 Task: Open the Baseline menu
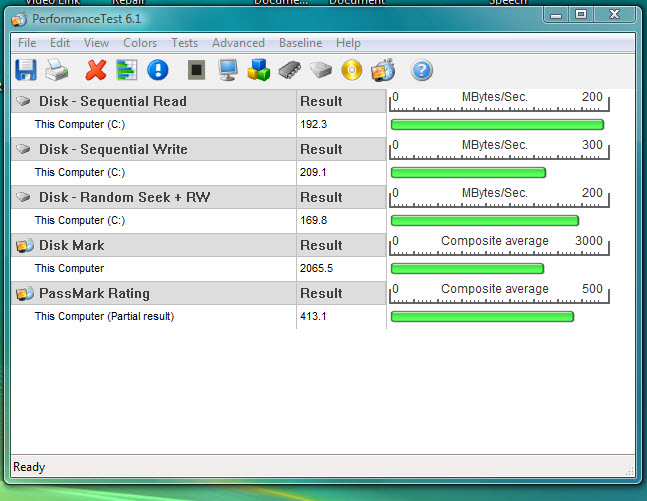[300, 43]
